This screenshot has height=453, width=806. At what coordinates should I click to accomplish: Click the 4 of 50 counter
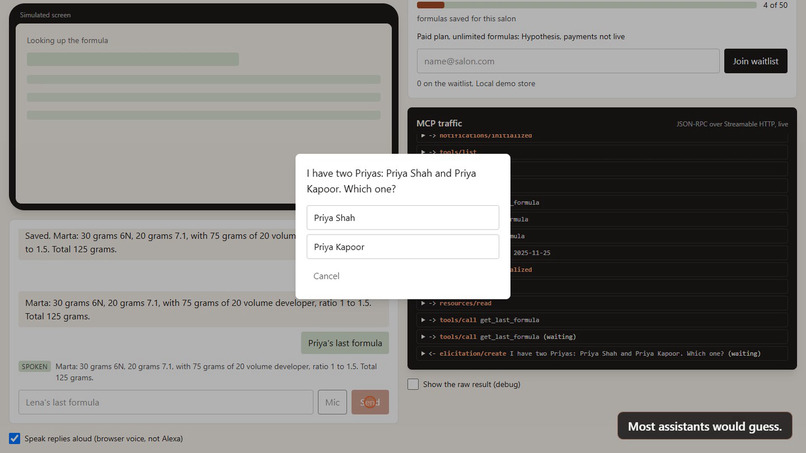point(775,5)
